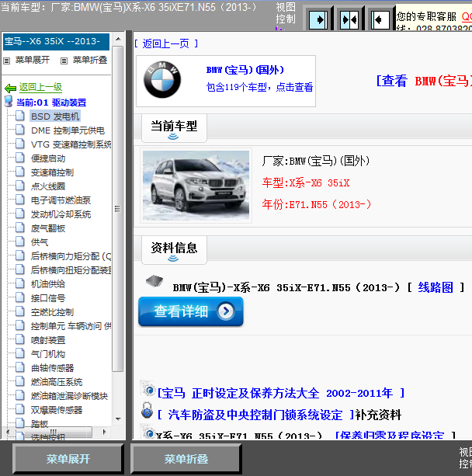Select the 踏板 tree item
The width and height of the screenshot is (472, 476).
pos(40,424)
